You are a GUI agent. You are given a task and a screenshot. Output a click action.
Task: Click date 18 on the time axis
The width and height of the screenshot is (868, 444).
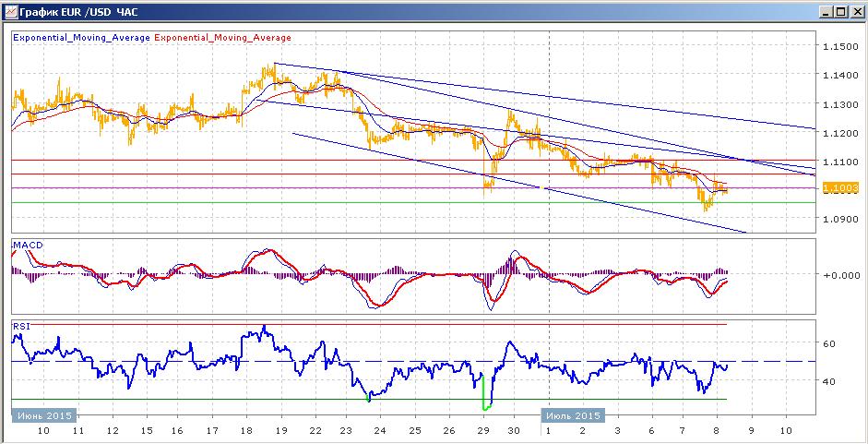[x=247, y=430]
